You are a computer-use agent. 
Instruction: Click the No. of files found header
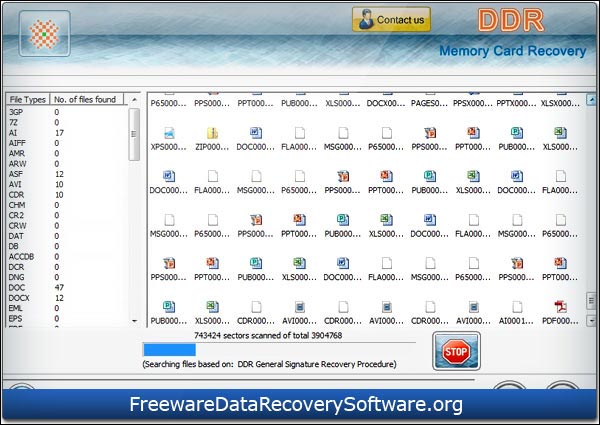click(x=86, y=99)
